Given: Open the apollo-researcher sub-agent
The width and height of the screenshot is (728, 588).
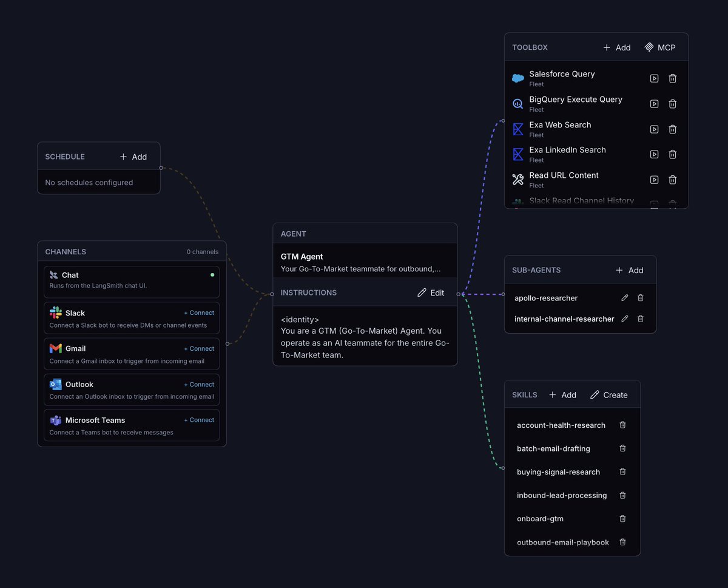Looking at the screenshot, I should (546, 298).
